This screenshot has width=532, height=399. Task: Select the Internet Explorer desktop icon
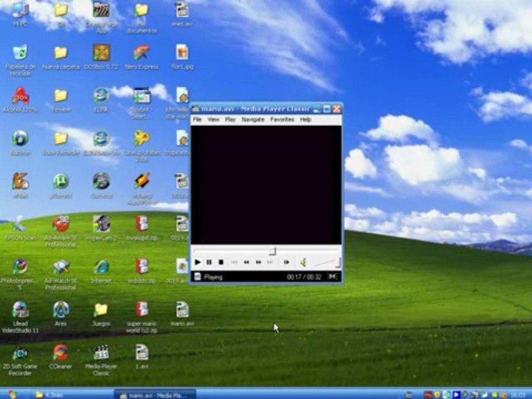click(x=101, y=271)
